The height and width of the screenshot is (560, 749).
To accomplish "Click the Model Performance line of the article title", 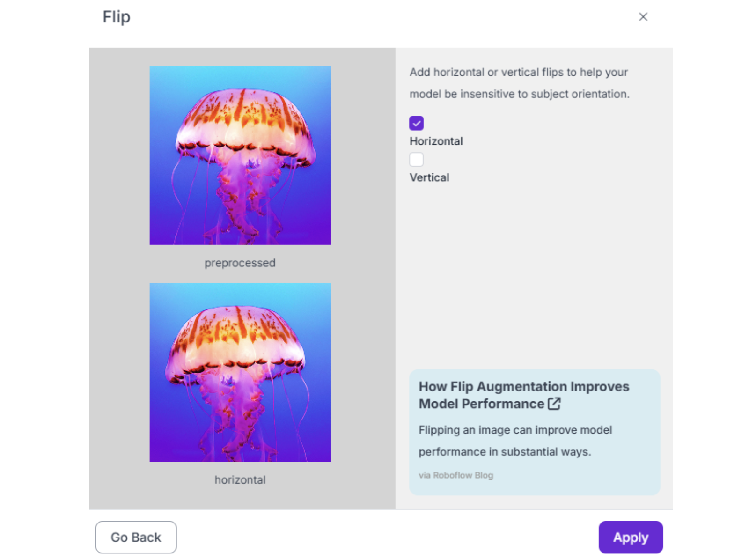I will (481, 404).
